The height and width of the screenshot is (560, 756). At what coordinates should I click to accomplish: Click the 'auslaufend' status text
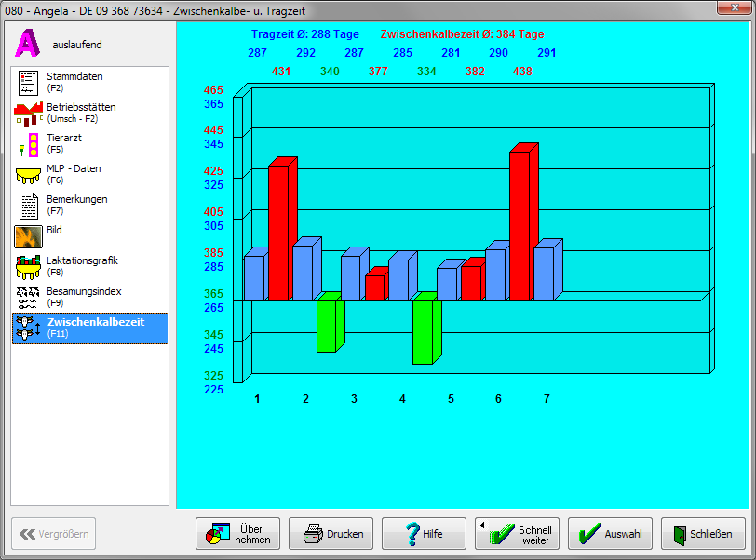pos(77,45)
